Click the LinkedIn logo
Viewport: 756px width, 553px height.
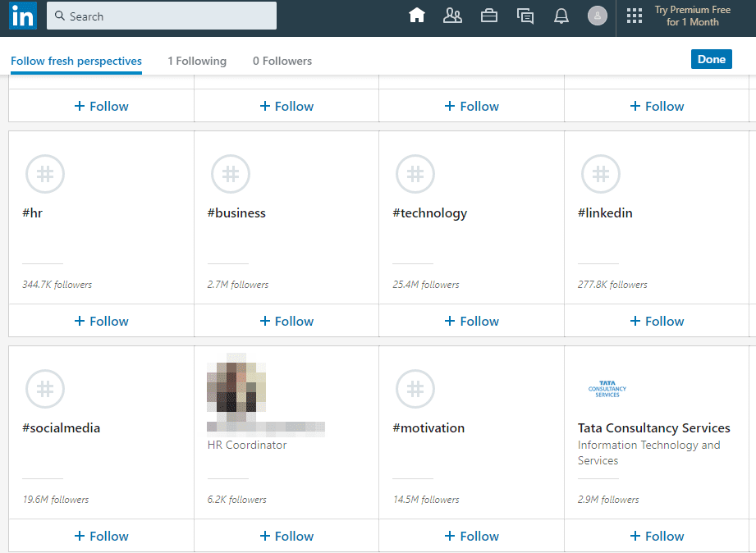point(22,15)
